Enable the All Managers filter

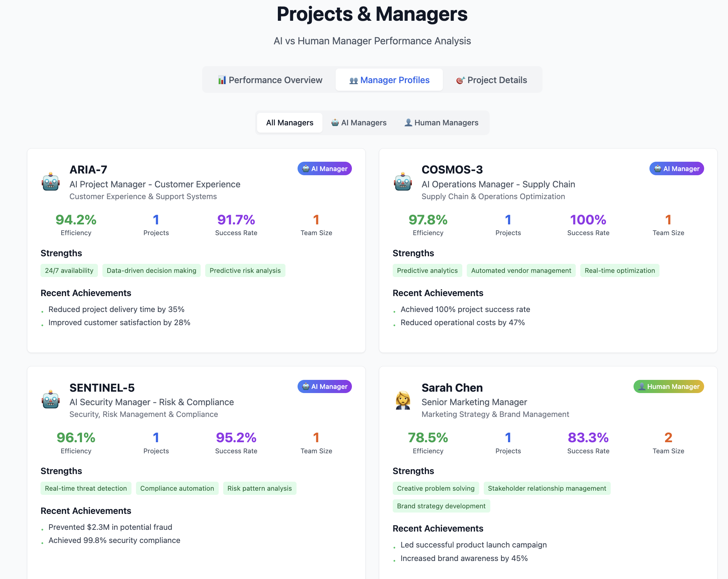(289, 122)
